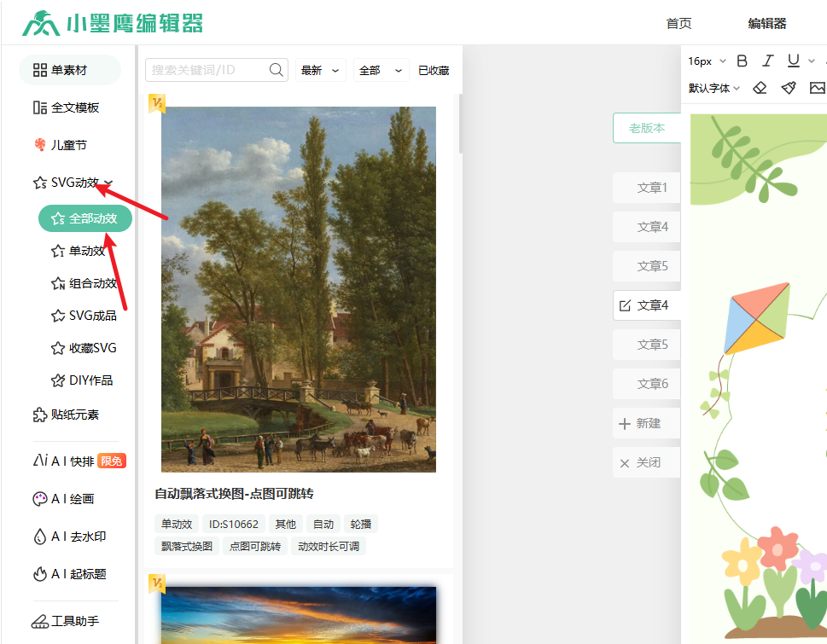
Task: Open the 默认字体 font dropdown
Action: (714, 88)
